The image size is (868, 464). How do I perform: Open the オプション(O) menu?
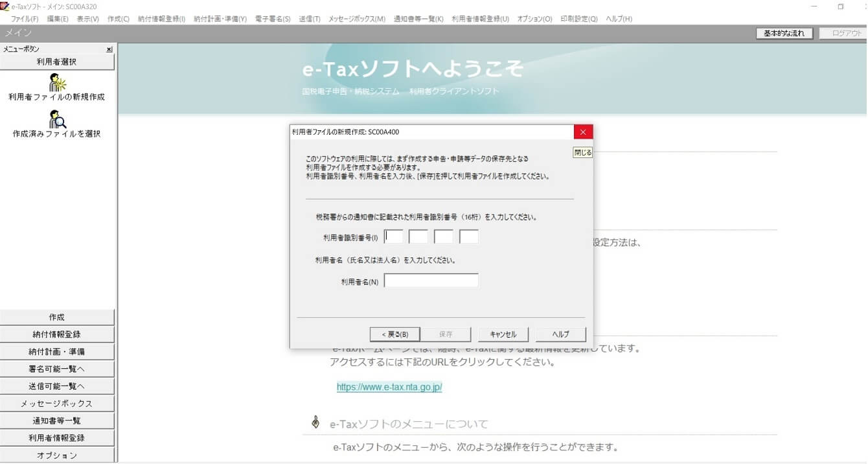(x=534, y=19)
